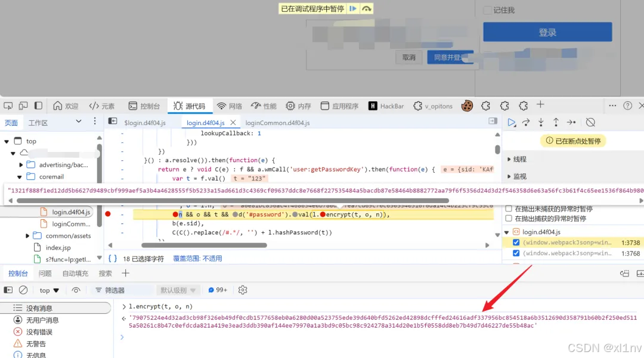Viewport: 644px width, 358px height.
Task: Deactivate all breakpoints
Action: point(590,122)
